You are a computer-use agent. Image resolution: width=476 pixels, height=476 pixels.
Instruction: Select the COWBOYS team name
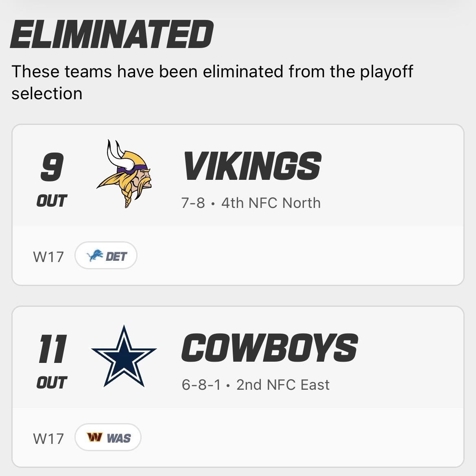pyautogui.click(x=269, y=348)
